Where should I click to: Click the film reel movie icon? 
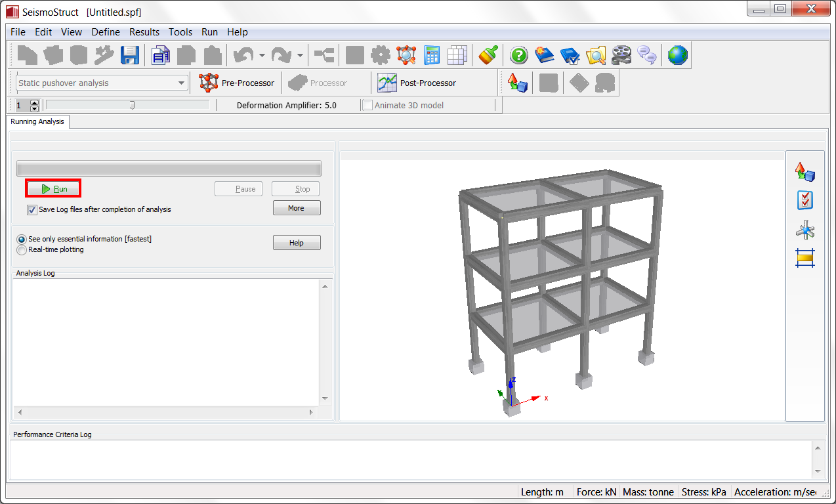tap(621, 55)
